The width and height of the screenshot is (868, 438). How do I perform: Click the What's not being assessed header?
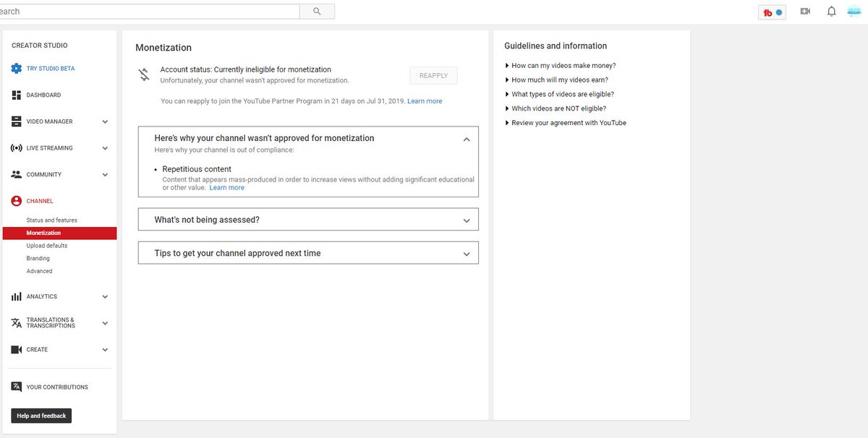click(207, 220)
